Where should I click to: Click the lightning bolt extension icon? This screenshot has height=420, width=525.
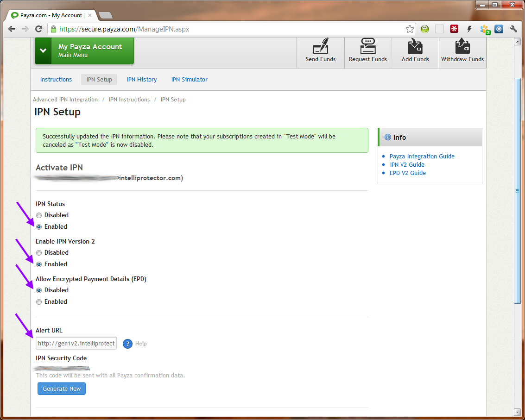pyautogui.click(x=469, y=29)
